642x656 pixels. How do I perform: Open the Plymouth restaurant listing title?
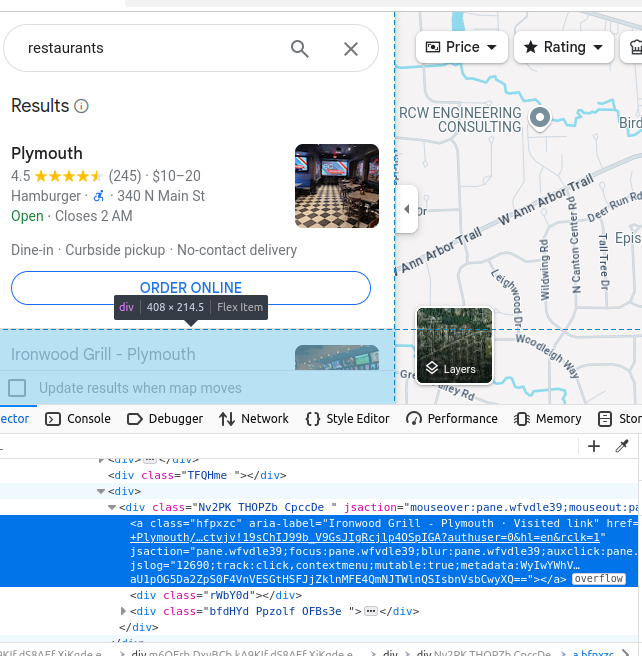coord(46,153)
